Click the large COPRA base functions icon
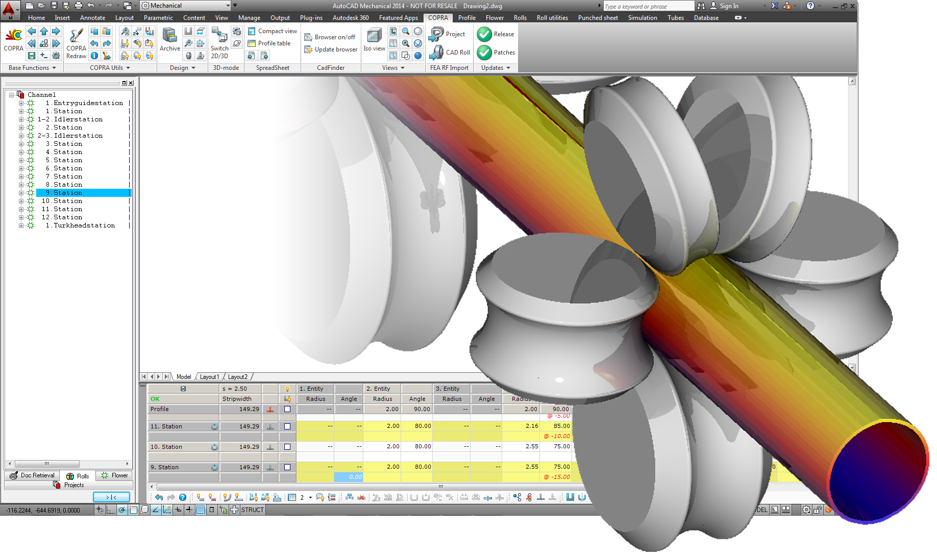This screenshot has width=937, height=560. tap(13, 35)
